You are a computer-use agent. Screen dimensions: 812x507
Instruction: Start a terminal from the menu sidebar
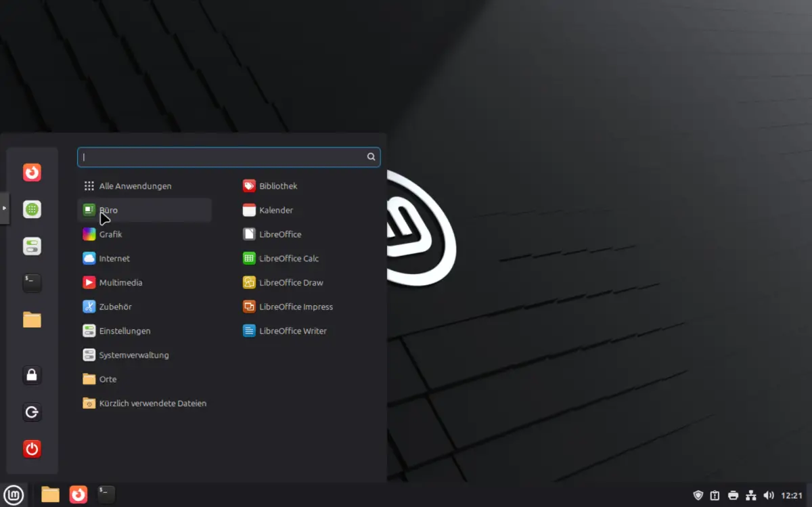[32, 282]
